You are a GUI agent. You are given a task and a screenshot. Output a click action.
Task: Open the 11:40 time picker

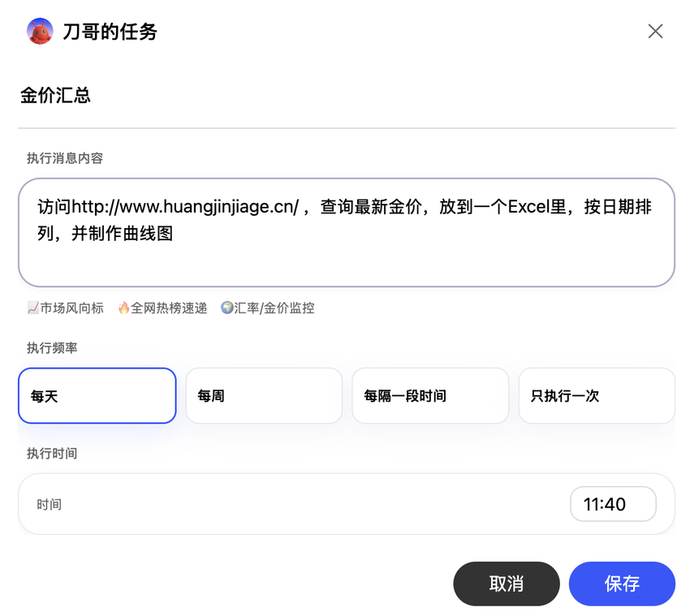(613, 504)
